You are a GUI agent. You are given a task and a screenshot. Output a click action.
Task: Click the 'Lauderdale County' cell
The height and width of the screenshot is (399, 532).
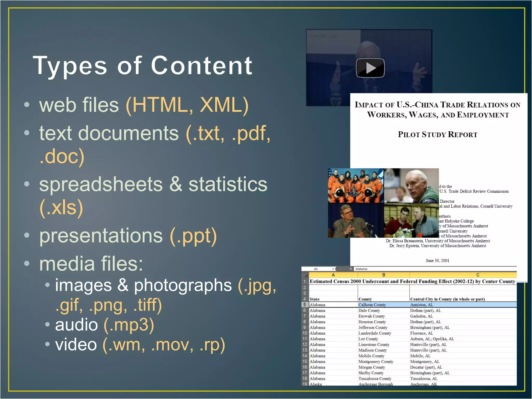click(384, 333)
